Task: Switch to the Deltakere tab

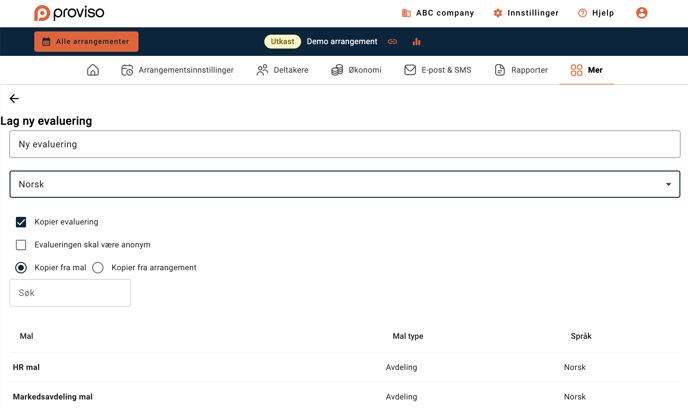Action: [282, 70]
